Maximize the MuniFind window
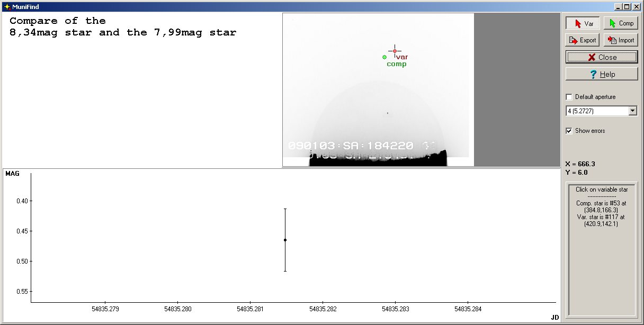 [627, 7]
